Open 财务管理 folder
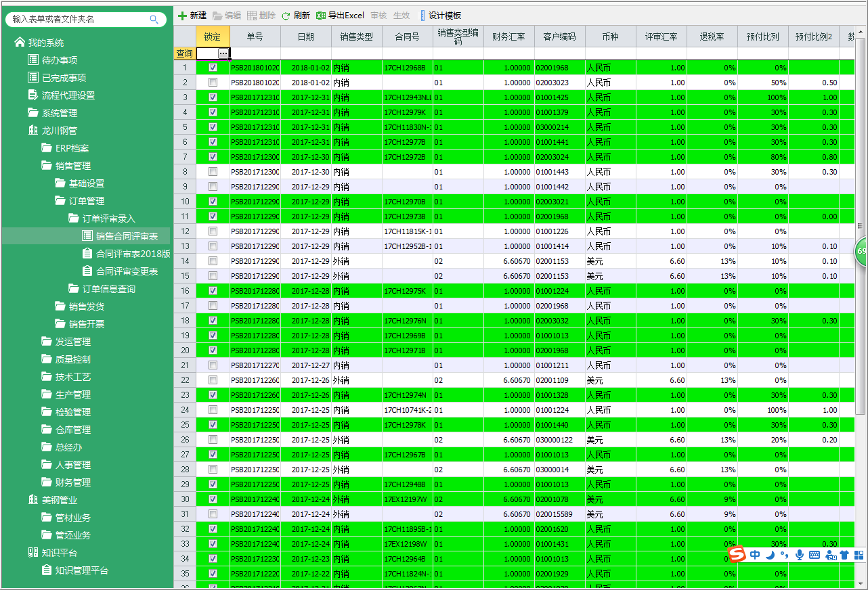The image size is (868, 590). pyautogui.click(x=66, y=482)
